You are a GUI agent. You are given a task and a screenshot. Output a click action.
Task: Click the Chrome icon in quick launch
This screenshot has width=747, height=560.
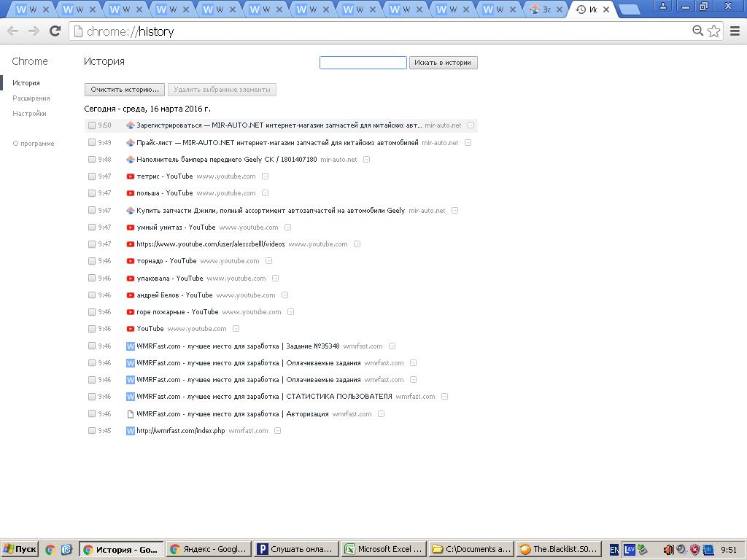(x=50, y=550)
